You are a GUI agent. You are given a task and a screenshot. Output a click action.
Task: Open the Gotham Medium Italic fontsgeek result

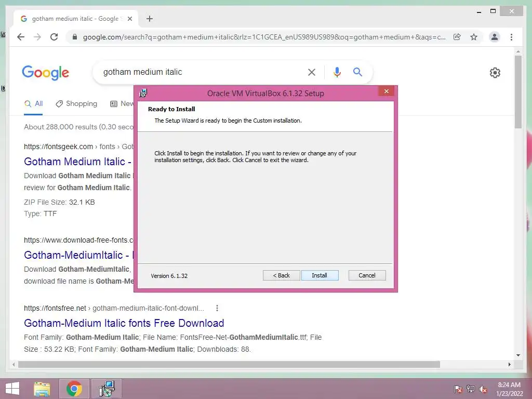[78, 162]
